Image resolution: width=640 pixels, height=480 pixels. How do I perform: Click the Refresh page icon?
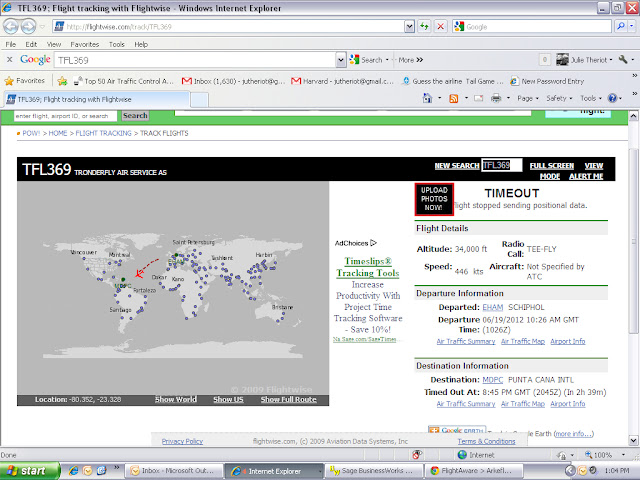coord(424,27)
